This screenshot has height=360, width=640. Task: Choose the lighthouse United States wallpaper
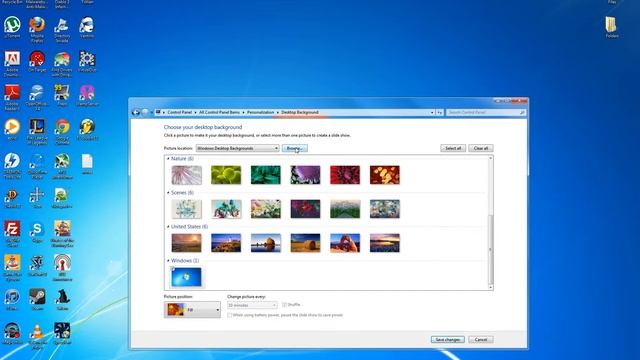point(226,243)
